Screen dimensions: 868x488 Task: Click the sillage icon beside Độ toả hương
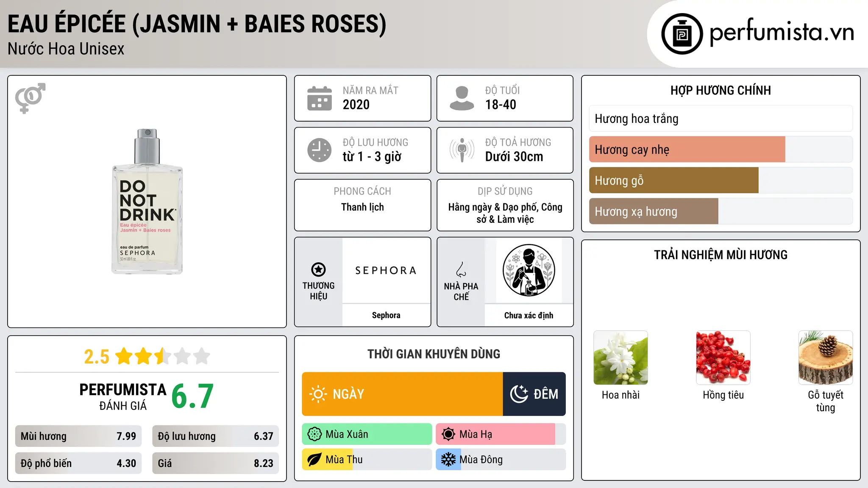click(x=462, y=150)
